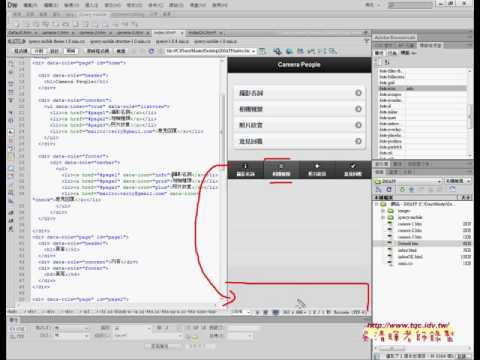Select the highlighted data attribute row
Viewport: 480px width, 360px height.
click(423, 88)
